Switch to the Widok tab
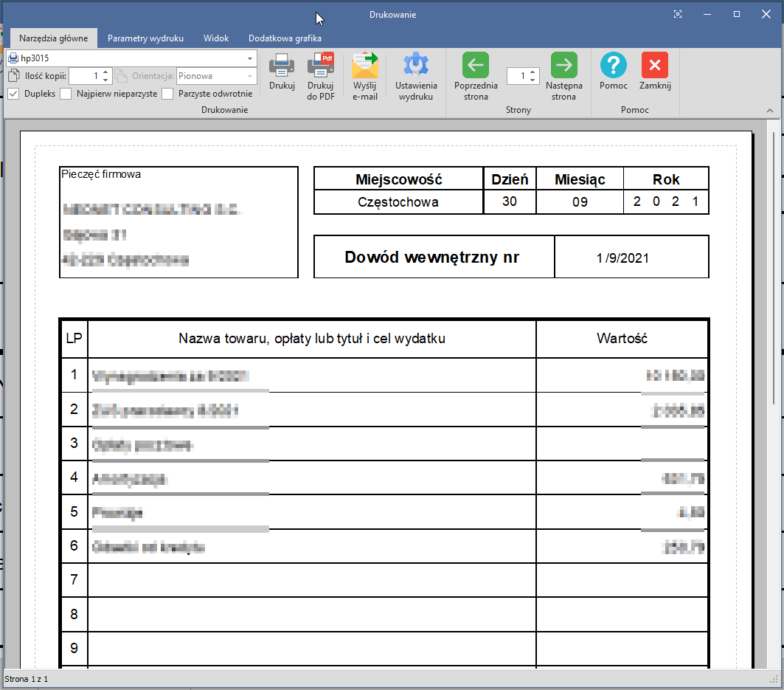Viewport: 784px width, 690px height. (x=216, y=38)
